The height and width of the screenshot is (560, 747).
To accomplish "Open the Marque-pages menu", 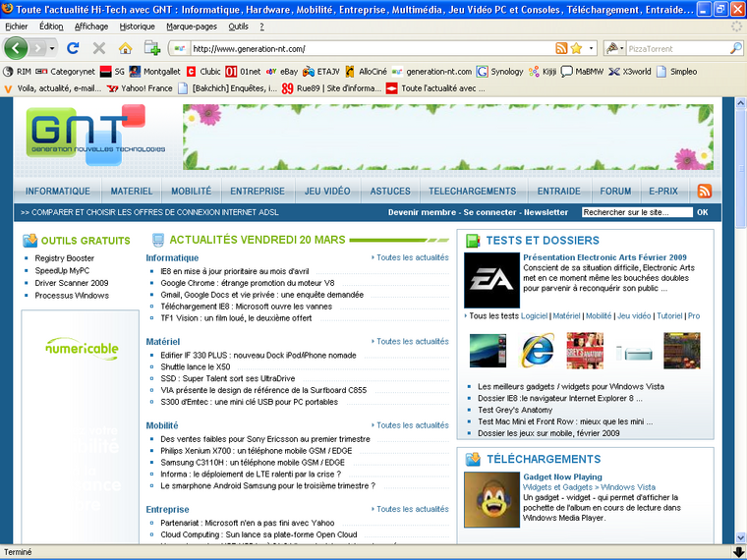I will click(192, 27).
